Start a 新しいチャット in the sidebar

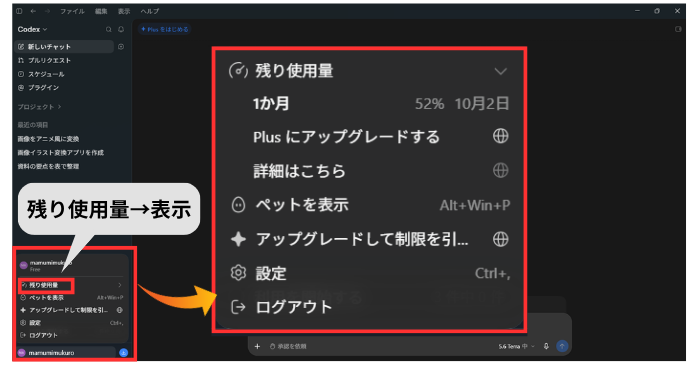(x=65, y=47)
